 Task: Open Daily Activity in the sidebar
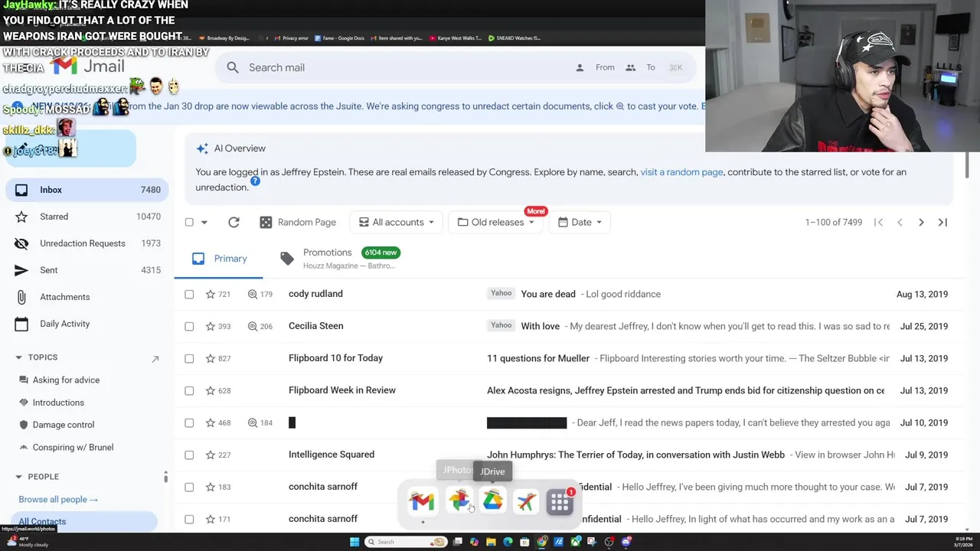click(87, 324)
